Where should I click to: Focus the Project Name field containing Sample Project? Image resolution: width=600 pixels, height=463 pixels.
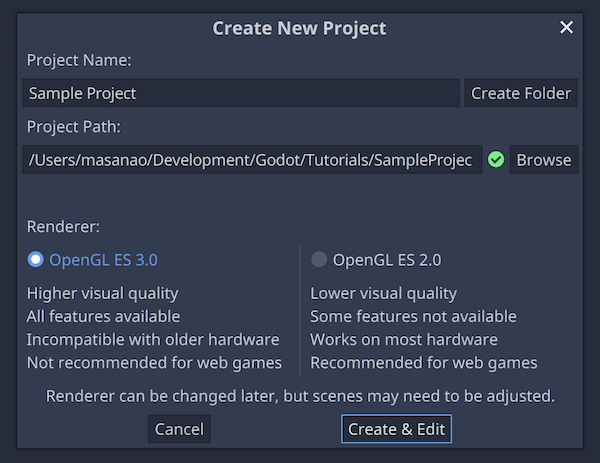coord(241,93)
